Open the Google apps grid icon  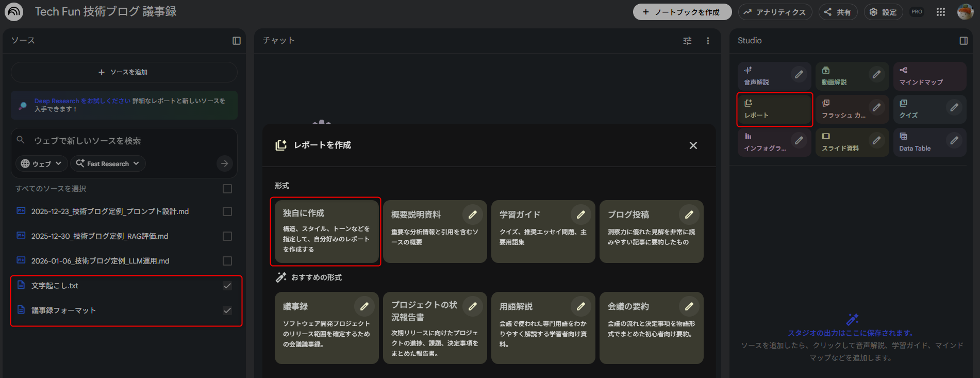[x=941, y=12]
